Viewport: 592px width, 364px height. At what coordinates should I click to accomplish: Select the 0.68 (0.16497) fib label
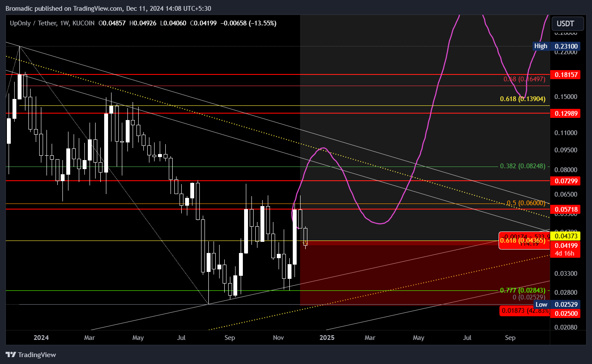524,79
